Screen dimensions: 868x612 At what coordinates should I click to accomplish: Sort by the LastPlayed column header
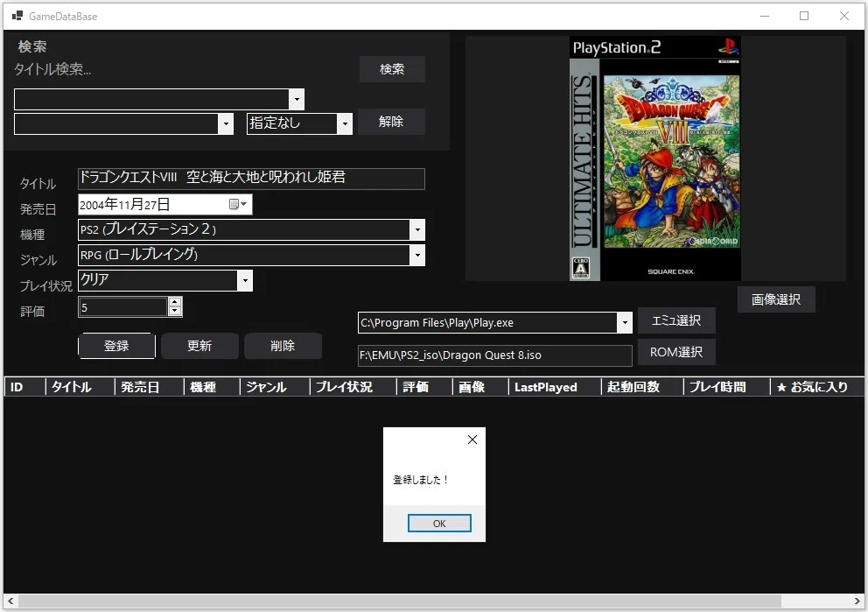click(x=555, y=387)
